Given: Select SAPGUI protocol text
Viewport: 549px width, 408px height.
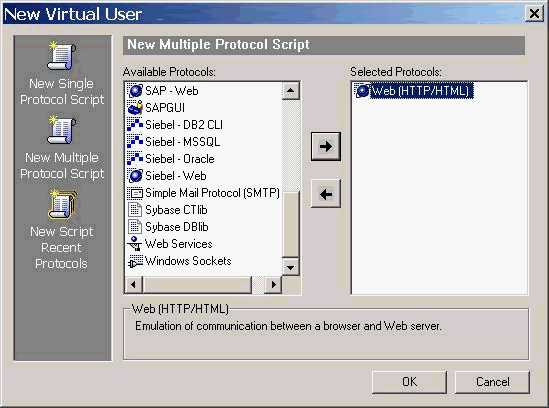Looking at the screenshot, I should pos(165,108).
